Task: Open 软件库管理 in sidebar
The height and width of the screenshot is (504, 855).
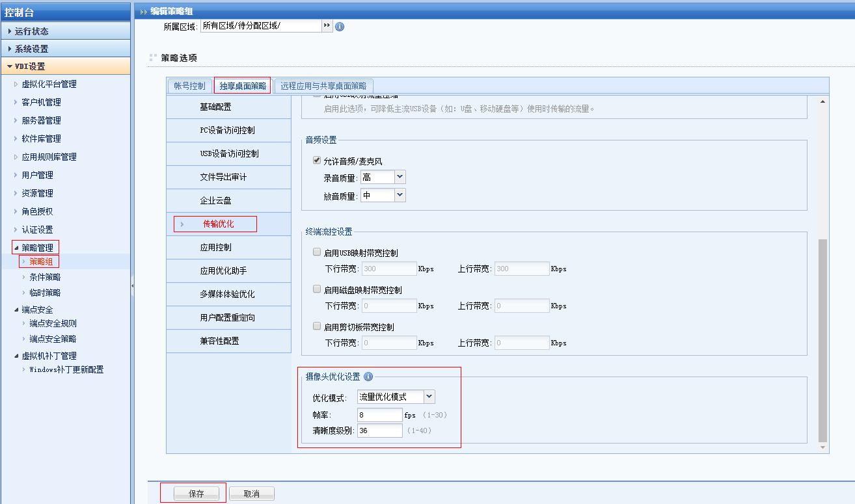Action: pos(41,139)
